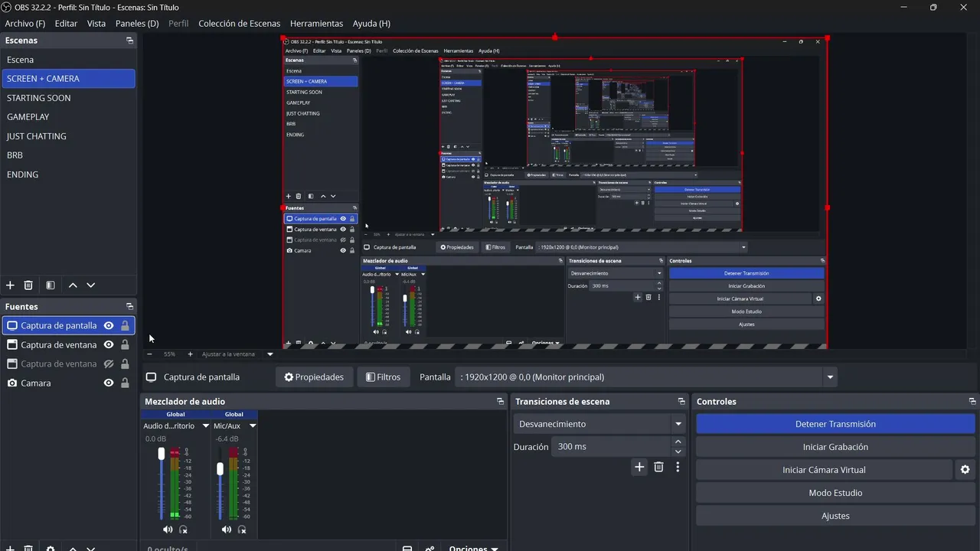Select the Camara source row in Fuentes
Viewport: 980px width, 551px height.
click(x=68, y=383)
